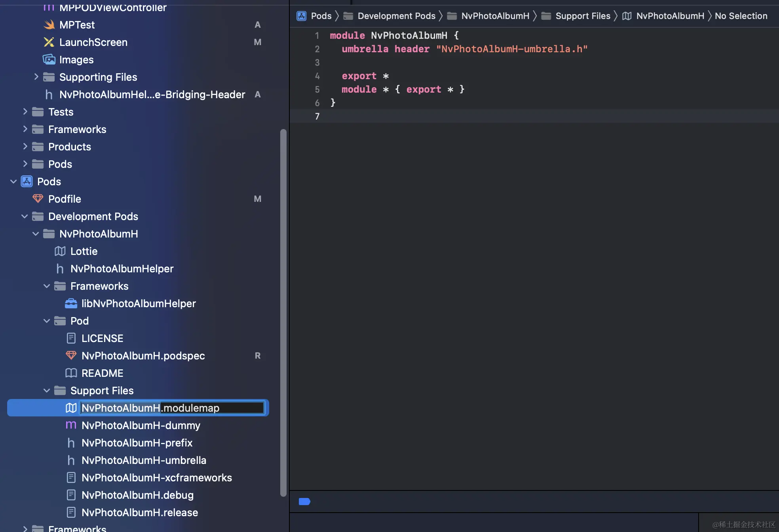The image size is (779, 532).
Task: Click the LaunchScreen storyboard icon
Action: coord(49,42)
